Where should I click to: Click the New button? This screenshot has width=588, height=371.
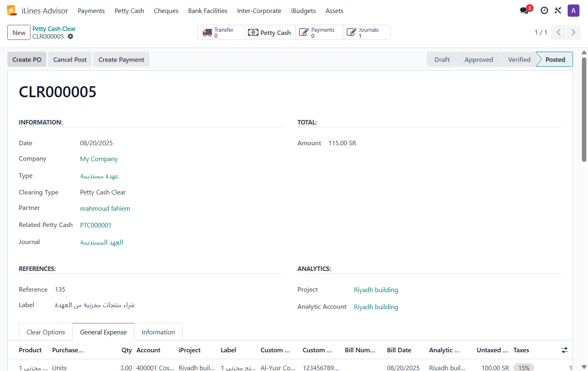(19, 33)
